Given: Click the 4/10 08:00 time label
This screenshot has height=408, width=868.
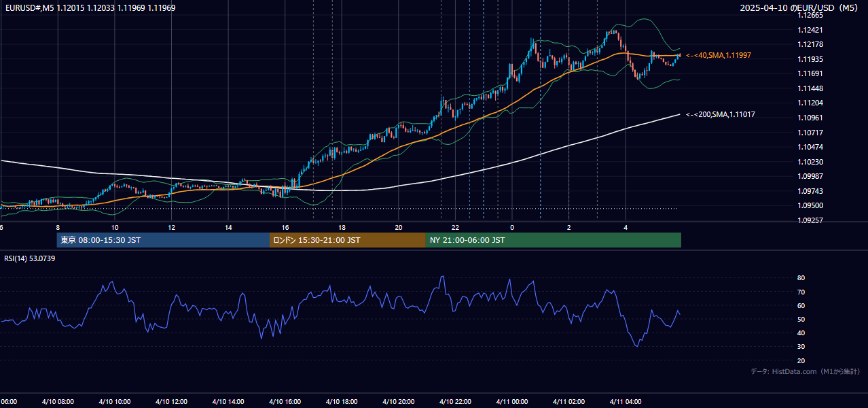Looking at the screenshot, I should 58,402.
